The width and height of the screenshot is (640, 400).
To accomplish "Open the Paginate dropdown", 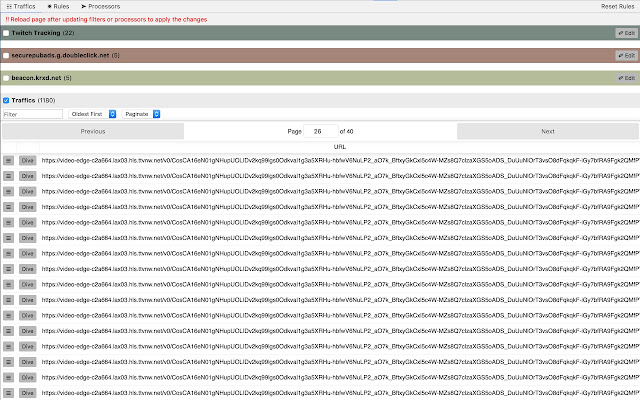I will (x=141, y=114).
